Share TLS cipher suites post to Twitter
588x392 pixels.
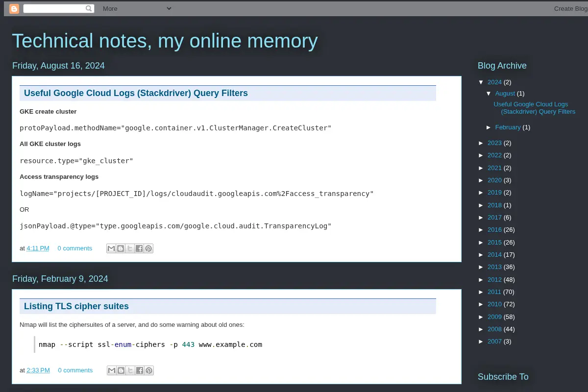coord(130,370)
